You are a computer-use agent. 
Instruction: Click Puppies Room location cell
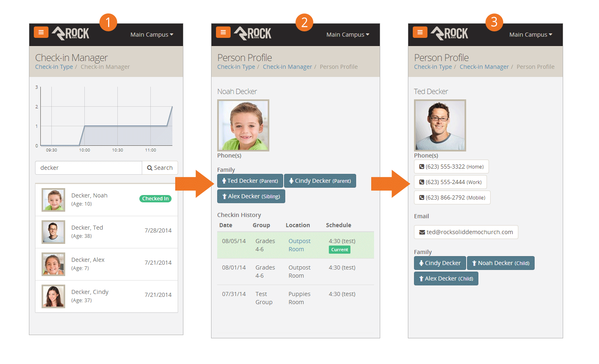tap(299, 298)
